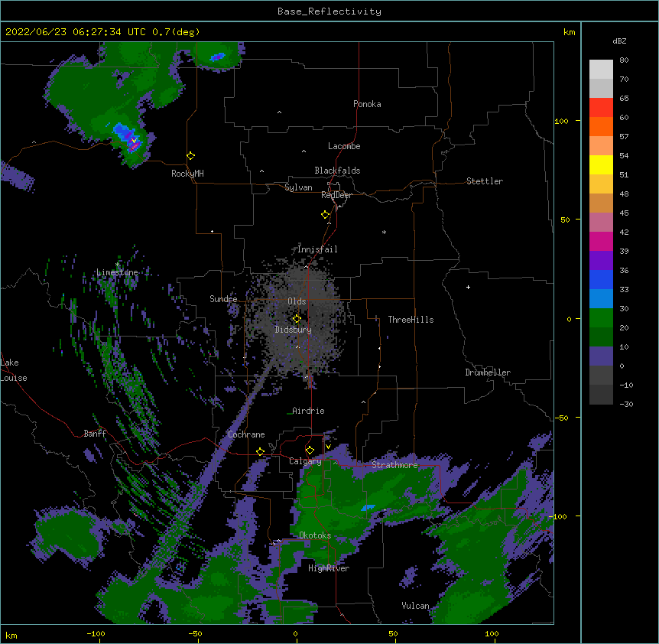Click the Calgary city label
Image resolution: width=659 pixels, height=644 pixels.
305,461
